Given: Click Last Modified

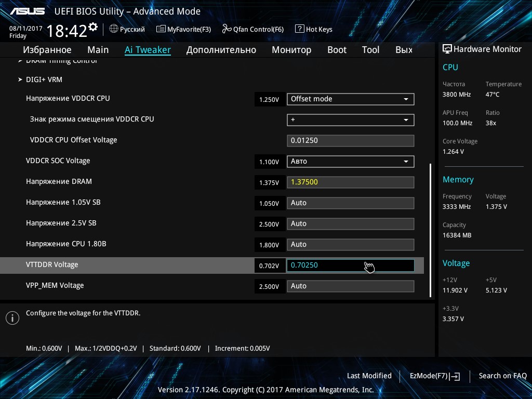Looking at the screenshot, I should coord(369,376).
